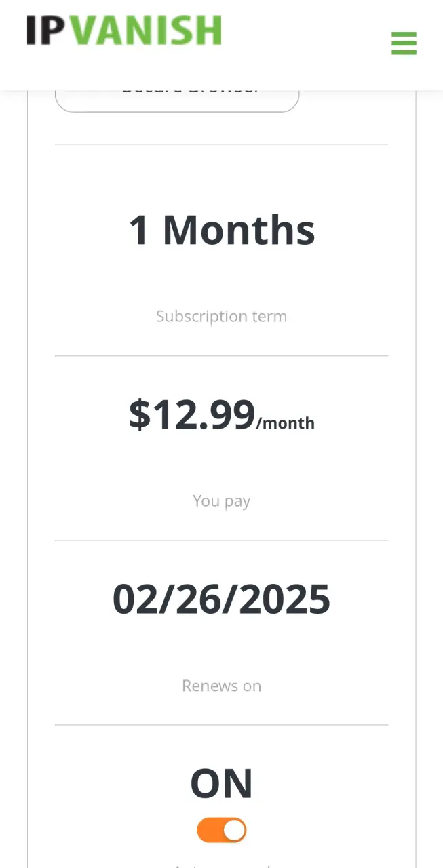Turn off the orange auto-renewal switch

[222, 830]
